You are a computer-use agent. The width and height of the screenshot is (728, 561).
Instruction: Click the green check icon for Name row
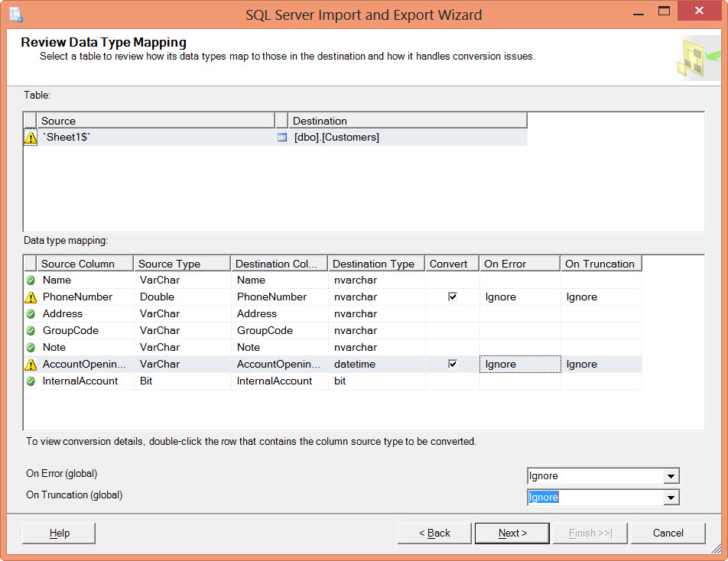[x=31, y=280]
